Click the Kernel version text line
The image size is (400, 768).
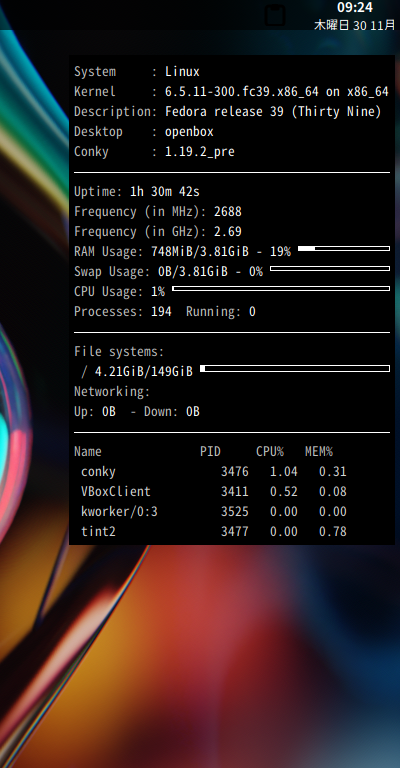(231, 92)
